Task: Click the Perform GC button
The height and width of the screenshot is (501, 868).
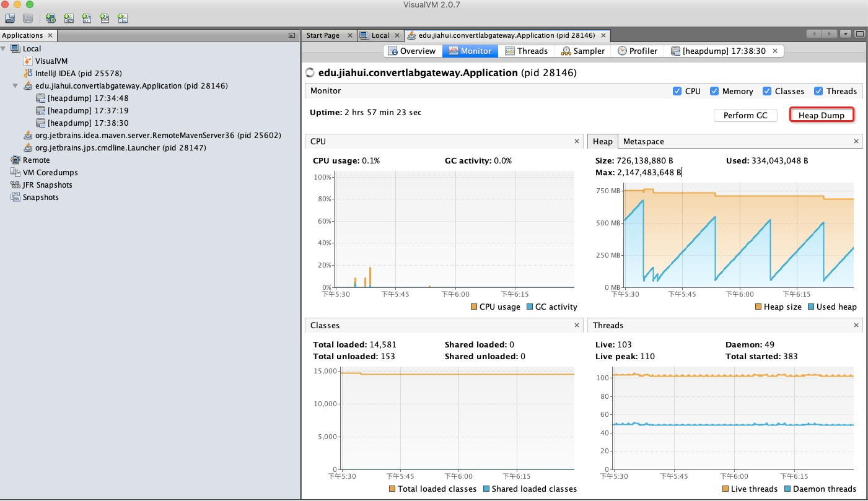Action: coord(745,115)
